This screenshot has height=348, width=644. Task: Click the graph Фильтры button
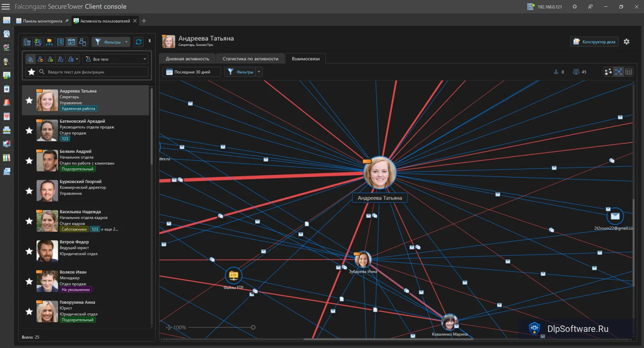click(x=240, y=72)
